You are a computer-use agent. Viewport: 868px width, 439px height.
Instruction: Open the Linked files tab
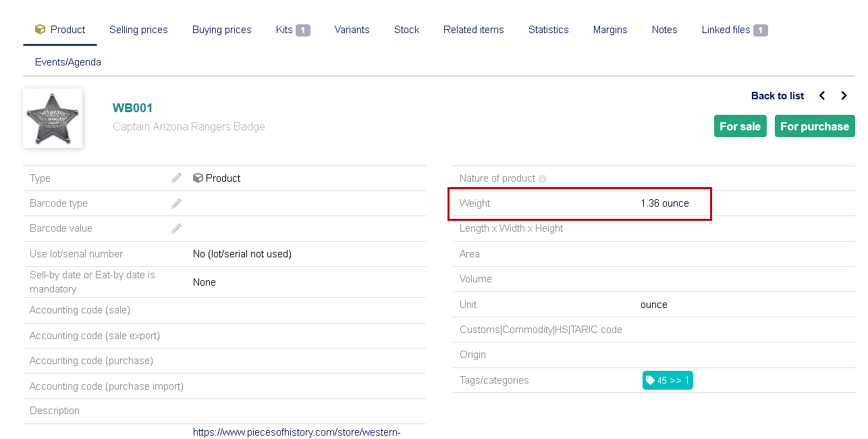click(734, 30)
